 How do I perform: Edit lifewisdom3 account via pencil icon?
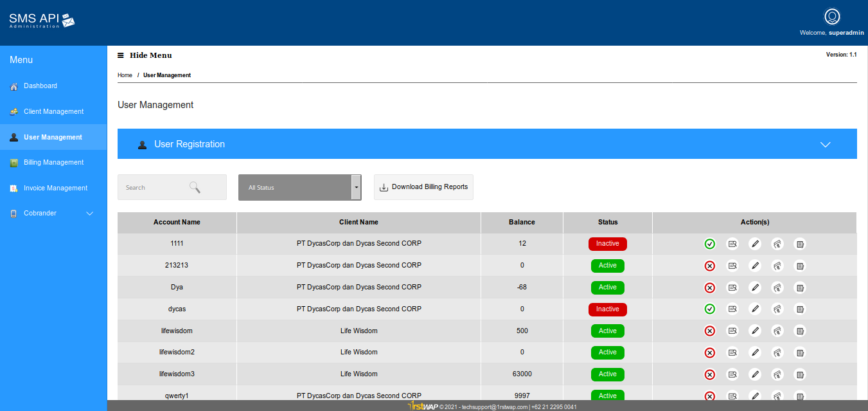pos(755,374)
